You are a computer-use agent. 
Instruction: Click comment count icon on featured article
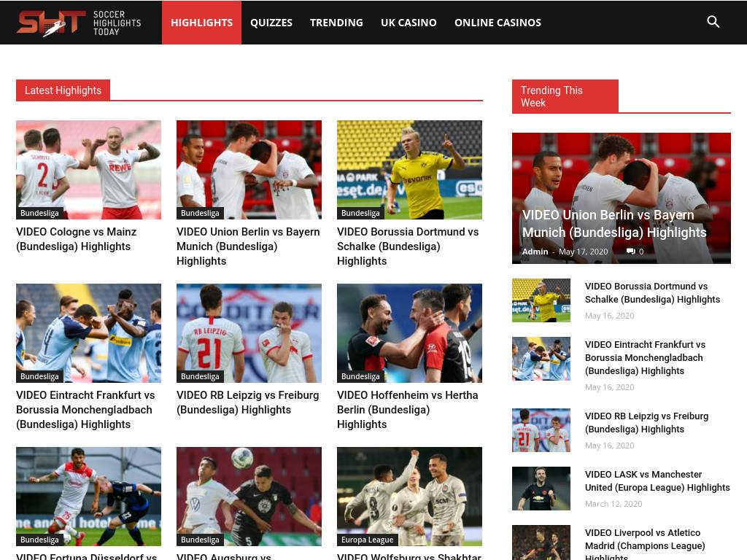coord(631,252)
